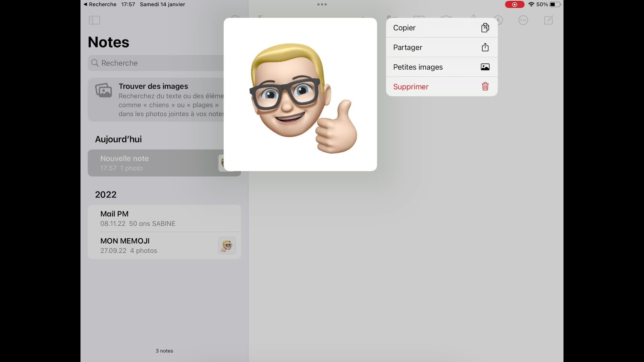Image resolution: width=644 pixels, height=362 pixels.
Task: Toggle the sidebar panel icon
Action: coord(94,20)
